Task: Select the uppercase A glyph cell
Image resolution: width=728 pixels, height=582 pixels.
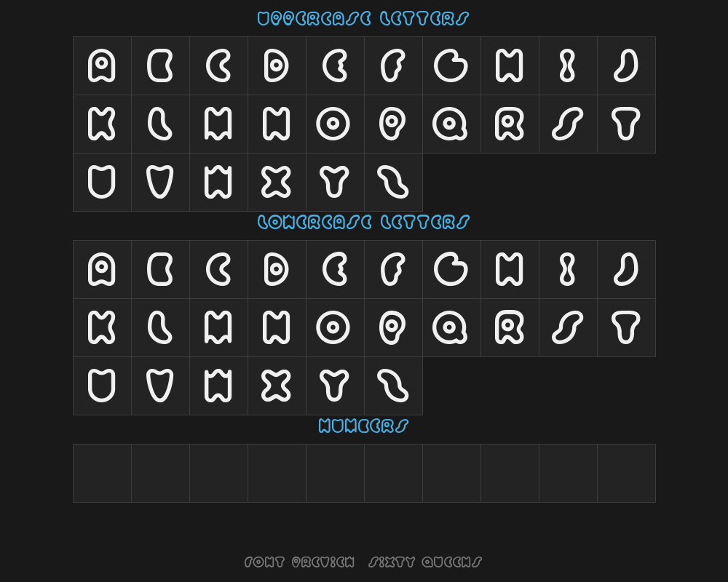Action: 102,66
